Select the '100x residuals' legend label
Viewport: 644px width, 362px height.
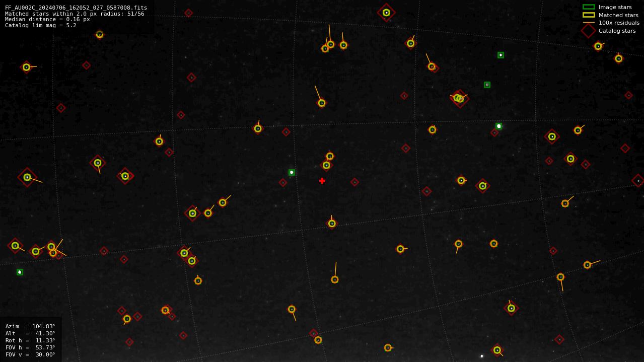coord(619,23)
